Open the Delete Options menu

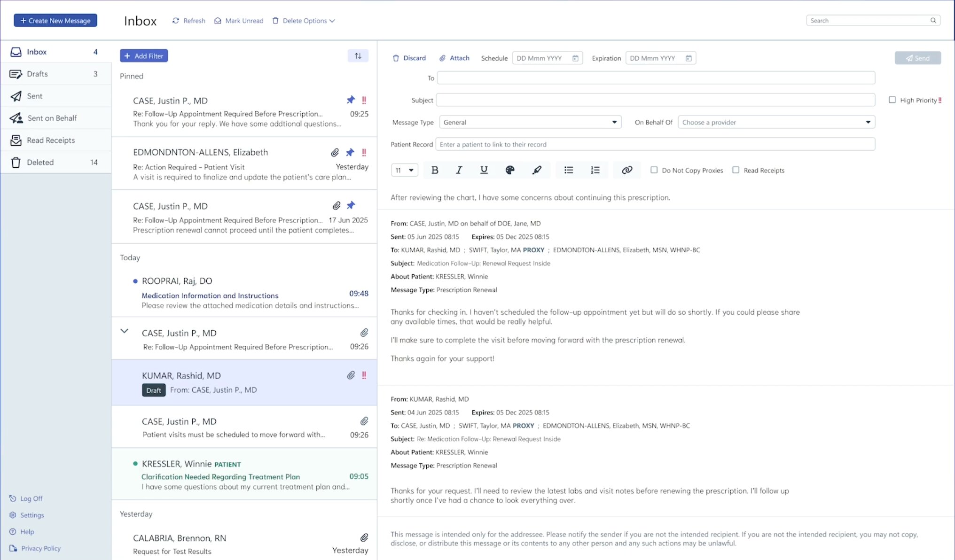click(304, 21)
